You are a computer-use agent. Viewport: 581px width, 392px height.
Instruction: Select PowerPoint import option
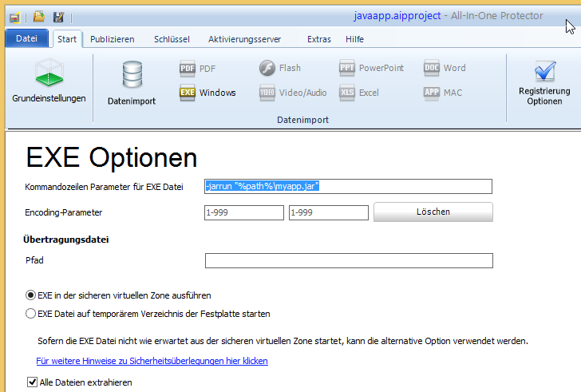coord(372,69)
